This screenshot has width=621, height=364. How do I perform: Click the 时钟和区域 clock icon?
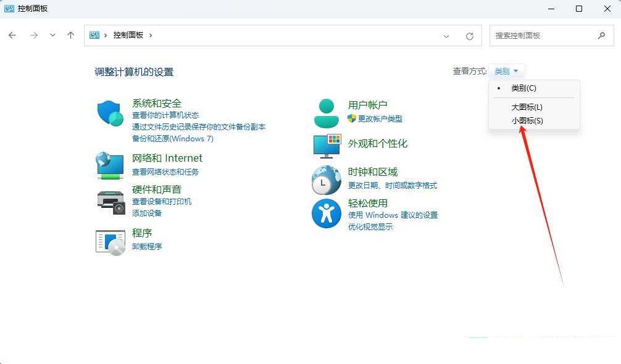pyautogui.click(x=326, y=180)
